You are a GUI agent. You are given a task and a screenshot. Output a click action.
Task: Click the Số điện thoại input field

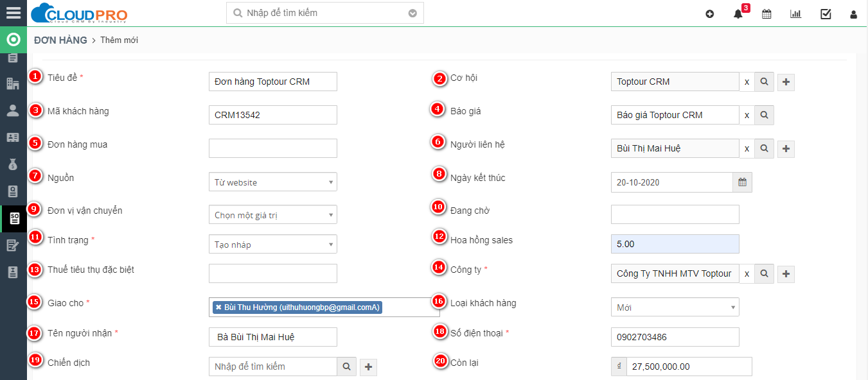tap(675, 337)
